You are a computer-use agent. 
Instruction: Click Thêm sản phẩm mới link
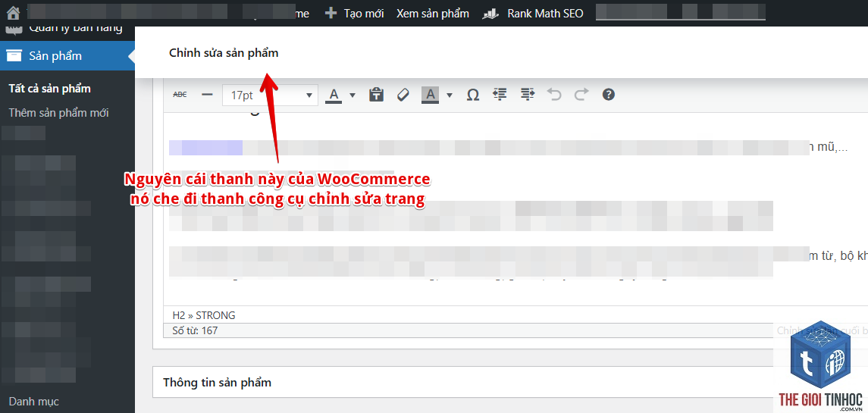coord(58,113)
